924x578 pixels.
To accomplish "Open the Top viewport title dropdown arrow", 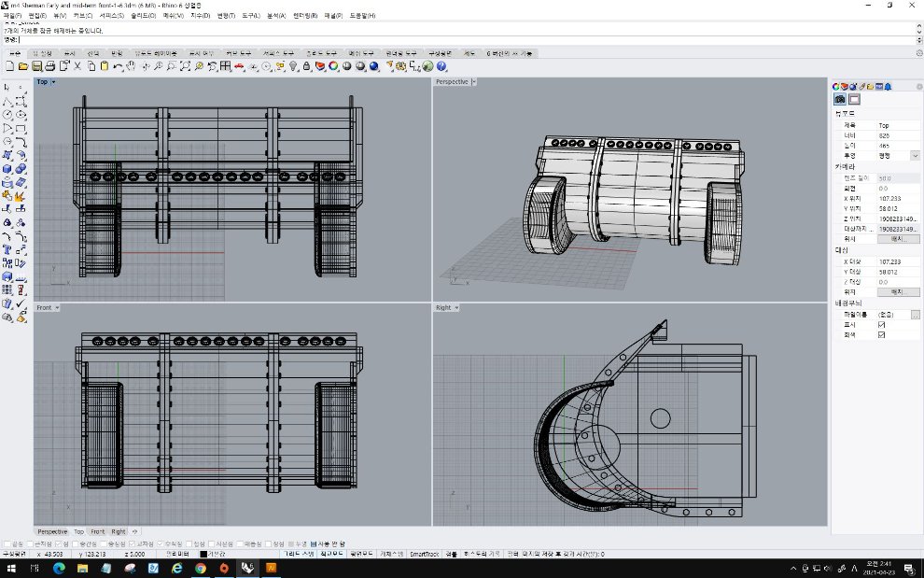I will (53, 82).
